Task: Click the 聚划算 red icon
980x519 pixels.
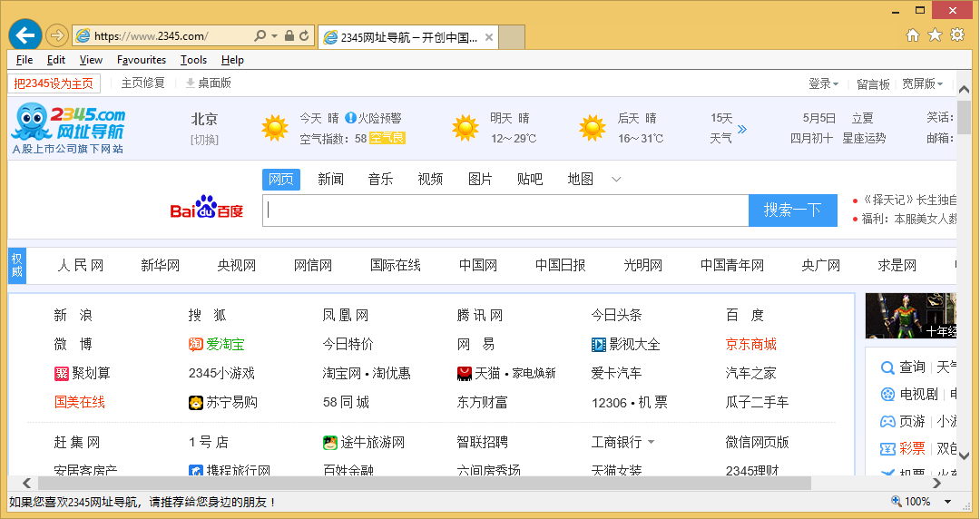Action: pyautogui.click(x=62, y=374)
